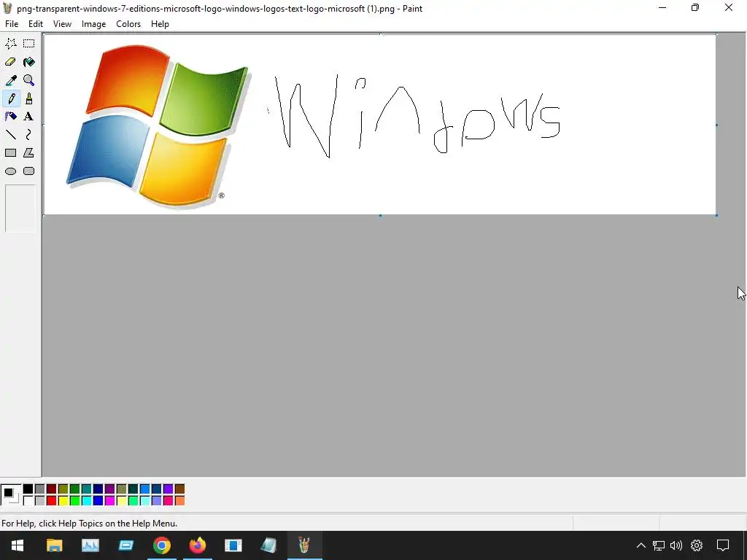This screenshot has width=747, height=560.
Task: Select the maroon swatch
Action: tap(52, 489)
